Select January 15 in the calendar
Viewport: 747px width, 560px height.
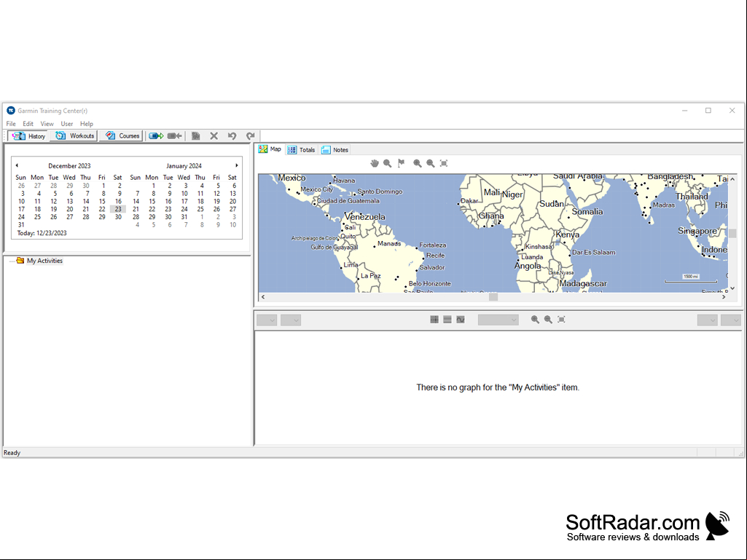click(x=152, y=202)
